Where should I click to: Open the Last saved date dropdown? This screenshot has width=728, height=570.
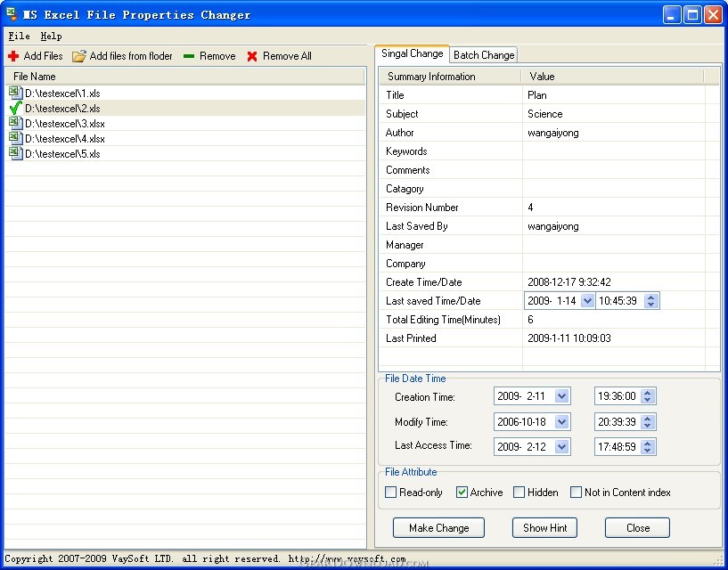coord(587,301)
